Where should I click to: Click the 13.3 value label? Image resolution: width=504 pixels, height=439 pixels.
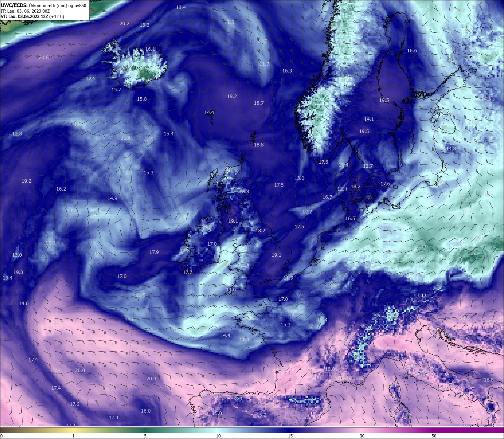[x=145, y=25]
